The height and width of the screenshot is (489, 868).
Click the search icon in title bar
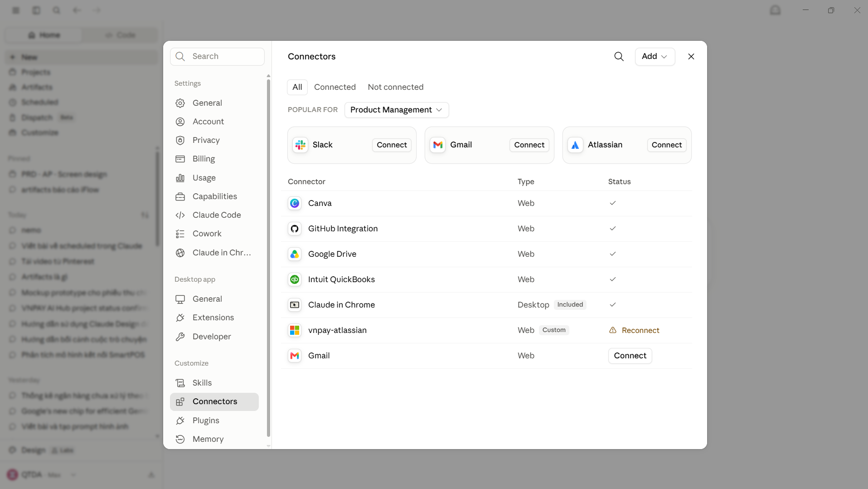tap(56, 10)
